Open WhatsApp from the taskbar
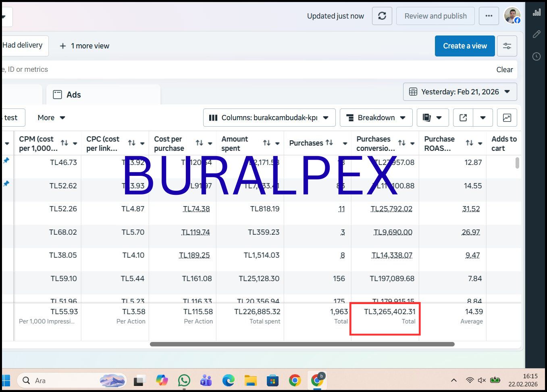Screen dimensions: 547x392 tap(184, 380)
